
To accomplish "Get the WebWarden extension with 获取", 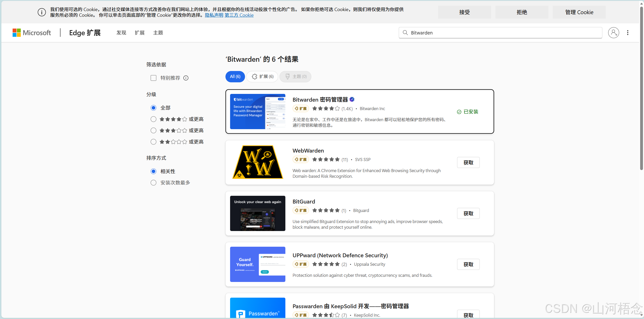I will click(x=468, y=162).
